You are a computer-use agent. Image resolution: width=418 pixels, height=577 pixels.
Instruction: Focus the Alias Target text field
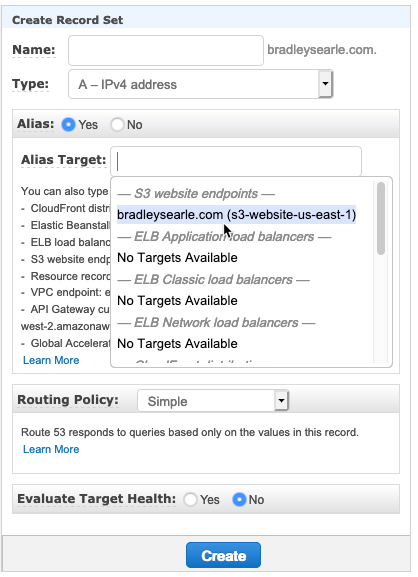click(x=236, y=161)
